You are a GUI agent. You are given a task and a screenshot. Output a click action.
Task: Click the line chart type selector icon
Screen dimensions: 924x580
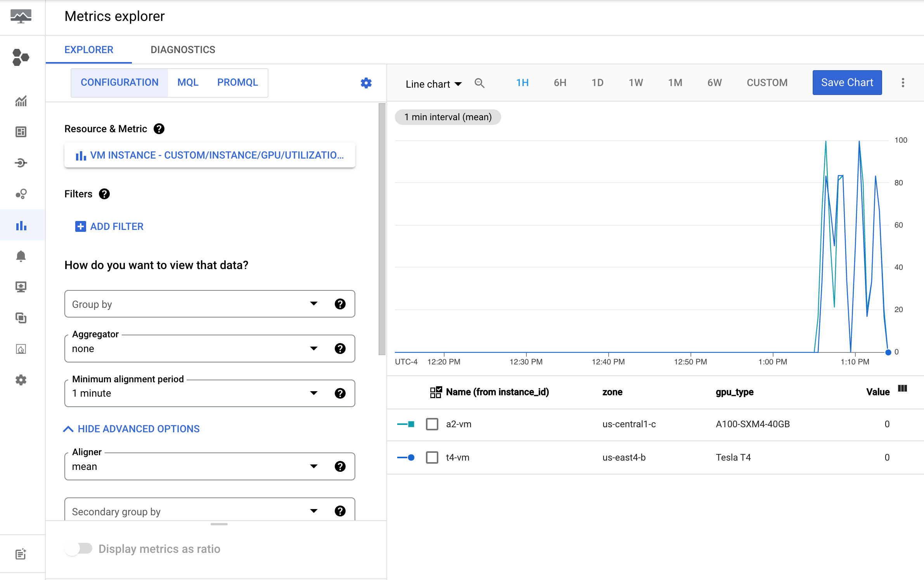(433, 82)
